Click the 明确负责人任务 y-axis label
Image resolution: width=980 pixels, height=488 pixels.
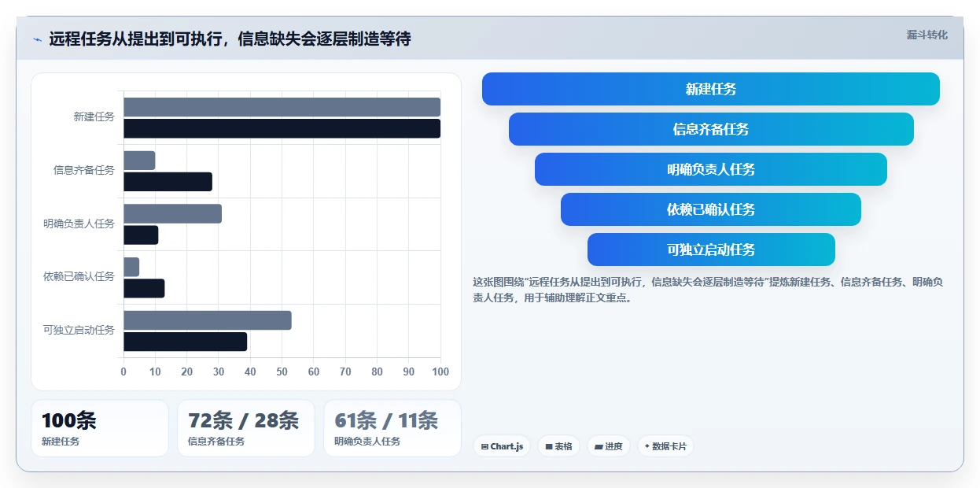(79, 224)
